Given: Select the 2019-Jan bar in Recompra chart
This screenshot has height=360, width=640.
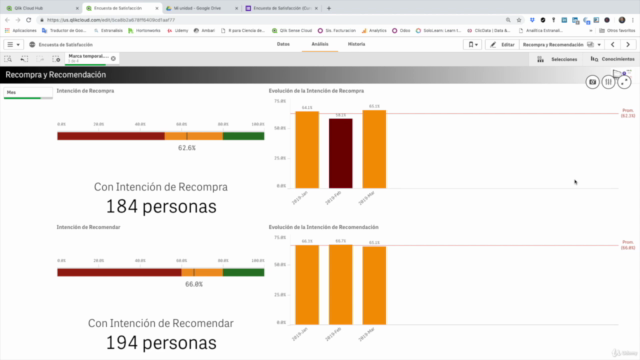Looking at the screenshot, I should (307, 150).
